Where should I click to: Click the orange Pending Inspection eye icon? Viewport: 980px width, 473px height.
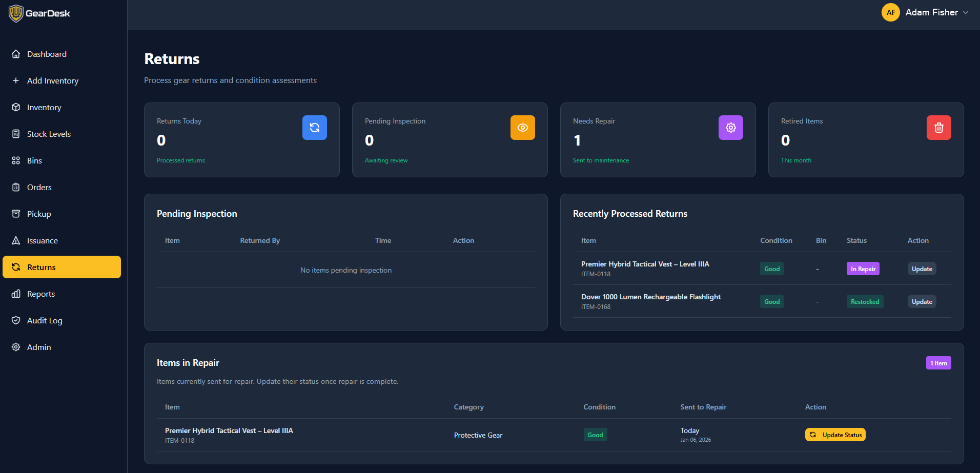point(522,128)
